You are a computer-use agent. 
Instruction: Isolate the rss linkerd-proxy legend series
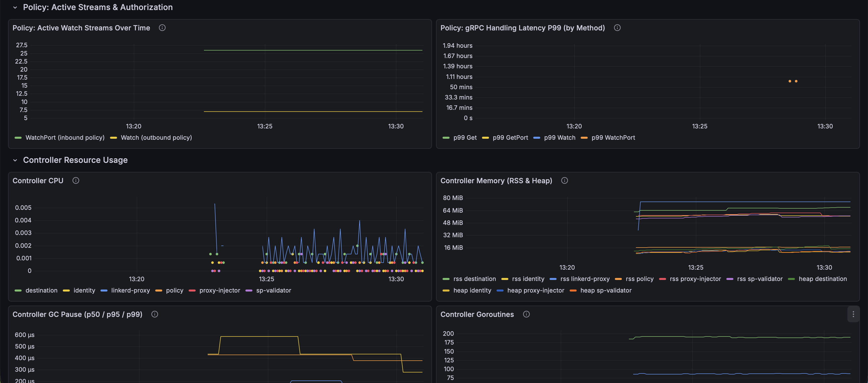click(x=585, y=279)
